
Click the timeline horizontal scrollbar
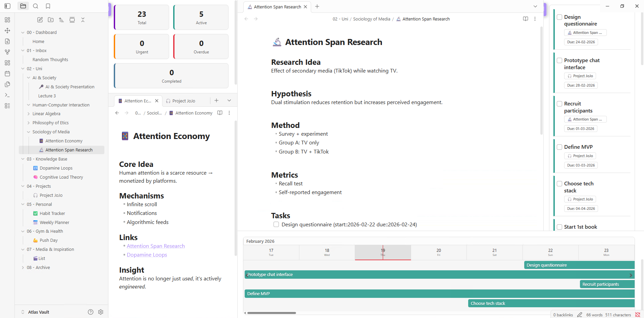(x=271, y=313)
